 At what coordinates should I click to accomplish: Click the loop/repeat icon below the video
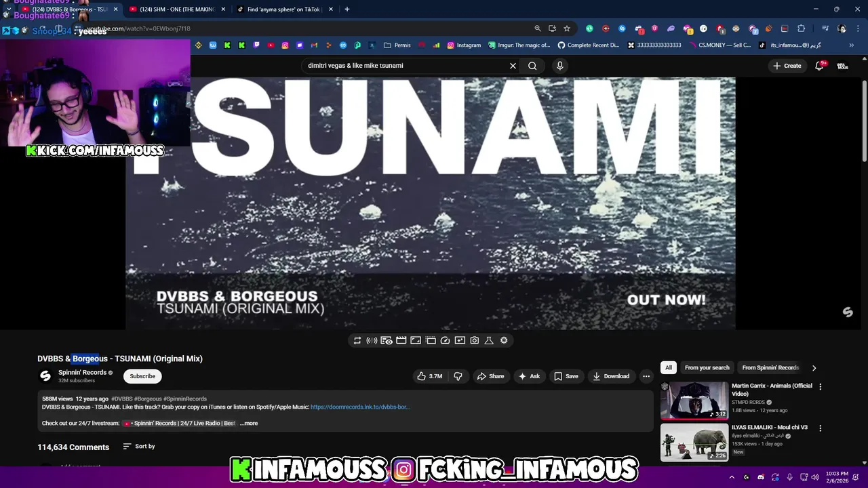click(357, 340)
